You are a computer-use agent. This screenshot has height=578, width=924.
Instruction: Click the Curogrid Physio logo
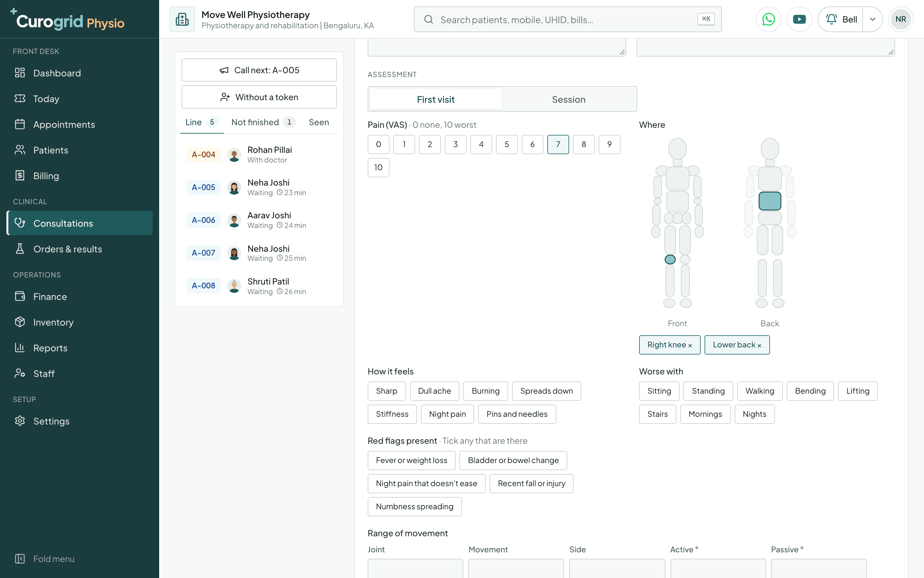click(67, 20)
